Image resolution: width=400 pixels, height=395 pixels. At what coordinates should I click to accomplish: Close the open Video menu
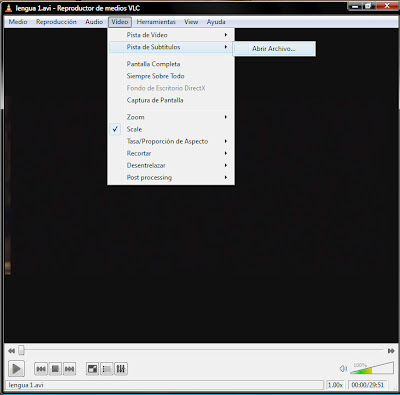tap(120, 22)
